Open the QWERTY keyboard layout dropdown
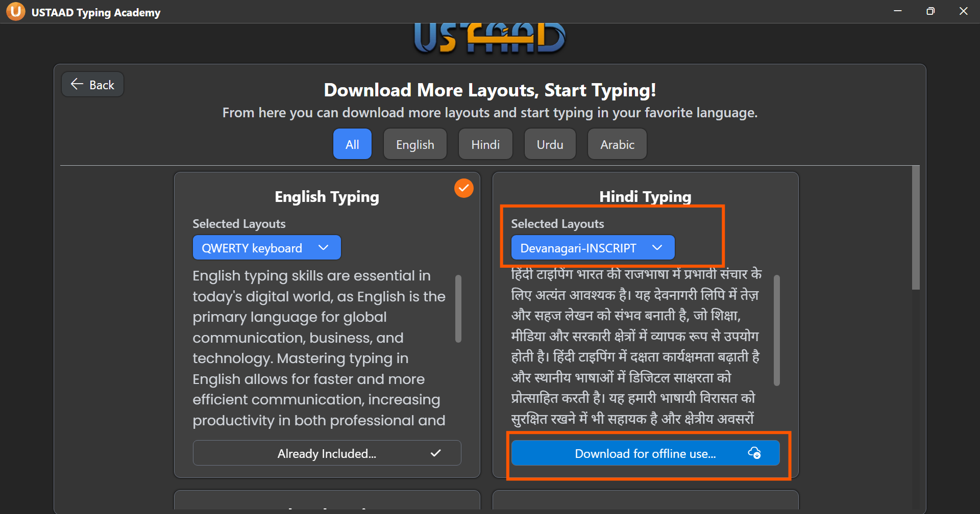This screenshot has height=514, width=980. (266, 248)
